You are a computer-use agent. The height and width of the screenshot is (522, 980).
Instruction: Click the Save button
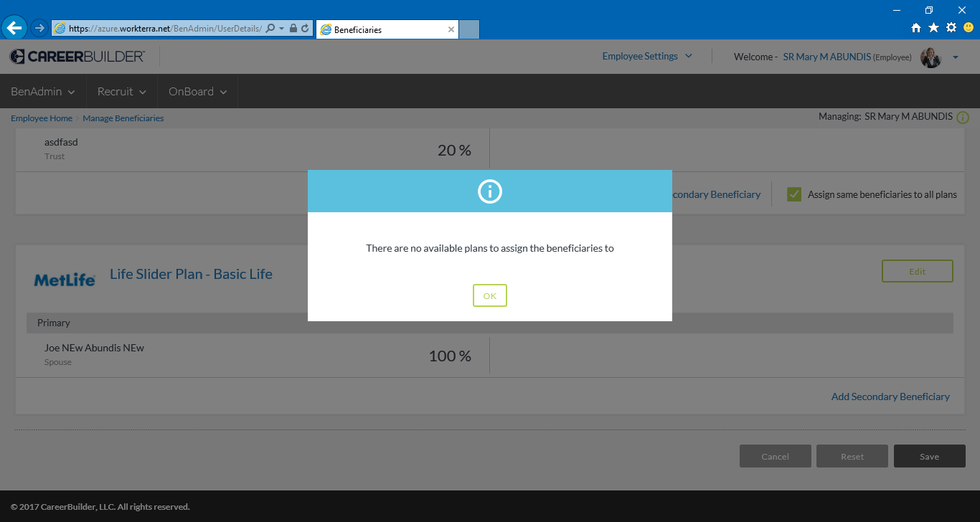click(x=929, y=456)
